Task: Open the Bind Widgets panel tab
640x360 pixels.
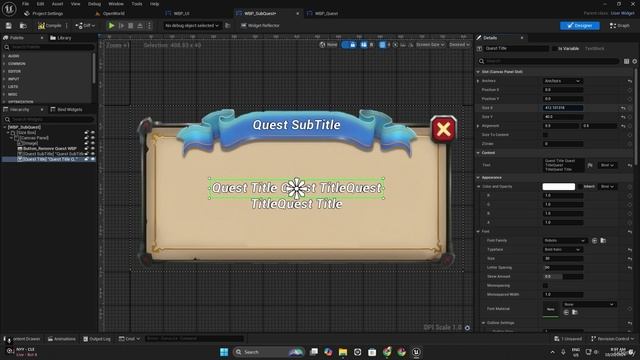Action: click(x=66, y=110)
